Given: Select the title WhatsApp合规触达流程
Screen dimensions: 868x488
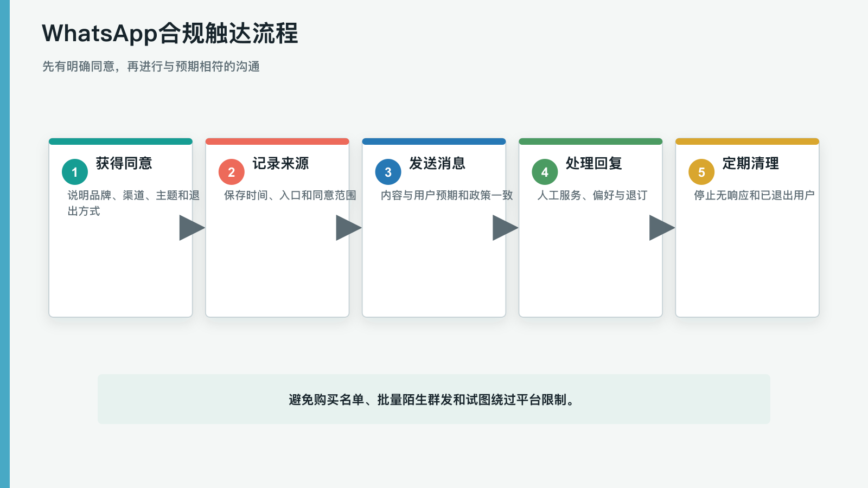Looking at the screenshot, I should tap(170, 33).
